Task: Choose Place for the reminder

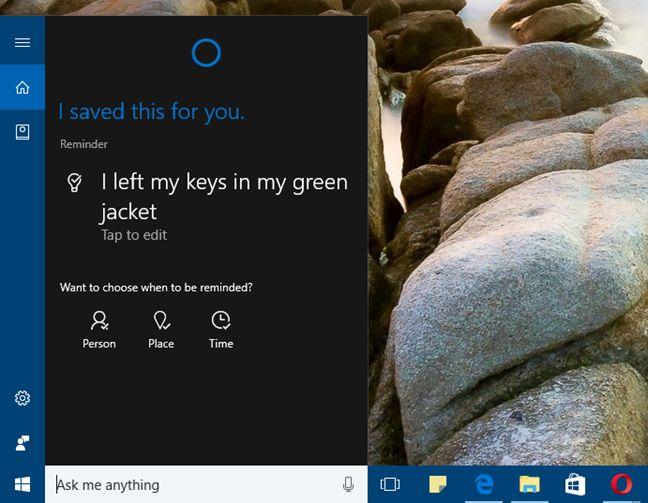Action: [161, 329]
